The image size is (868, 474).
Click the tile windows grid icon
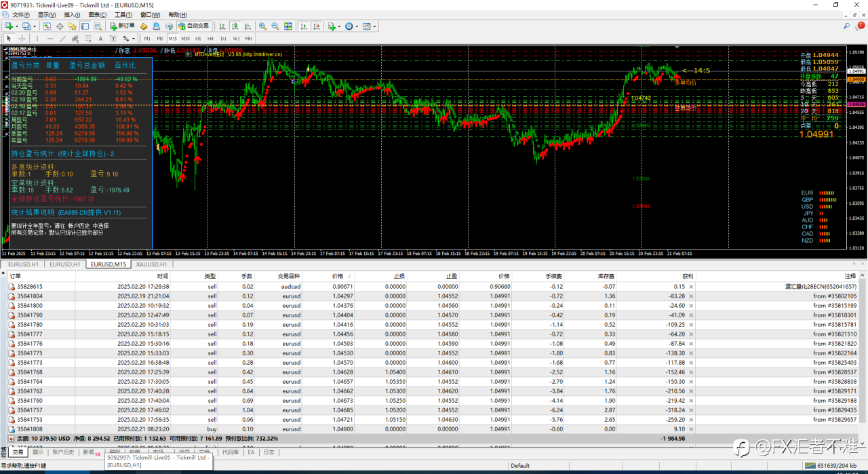tap(288, 26)
